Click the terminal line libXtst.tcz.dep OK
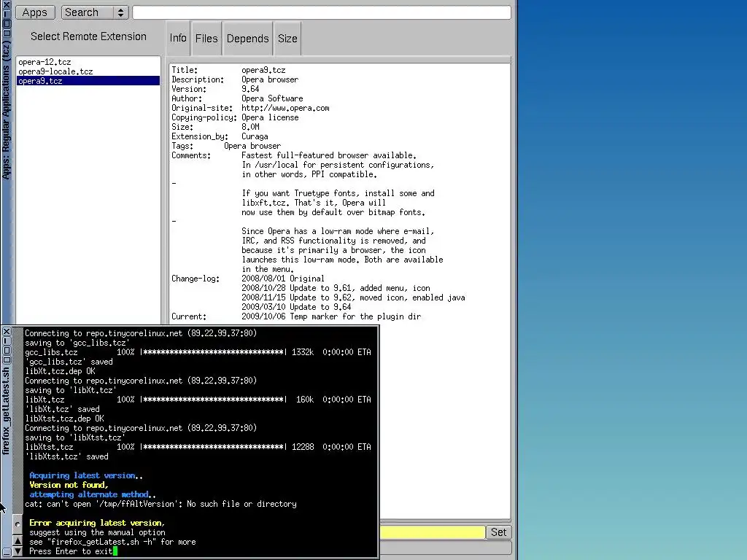747x560 pixels. 64,419
